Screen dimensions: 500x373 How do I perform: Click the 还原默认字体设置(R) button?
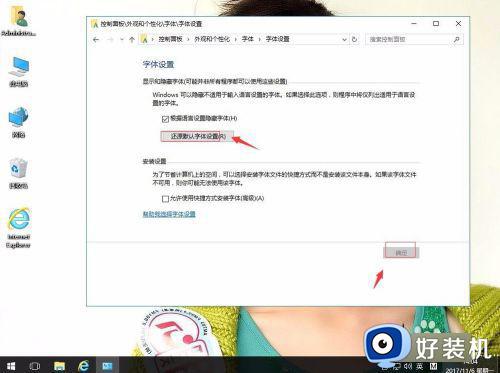point(197,136)
